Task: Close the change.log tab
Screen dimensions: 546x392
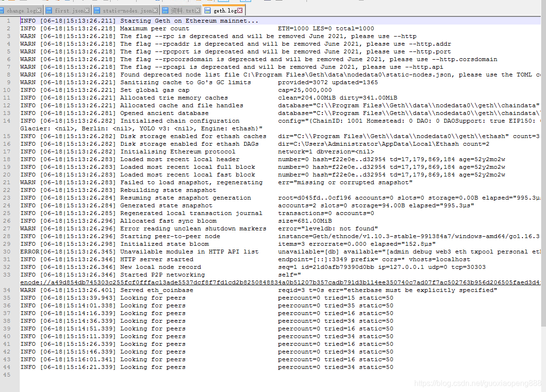Action: [38, 11]
